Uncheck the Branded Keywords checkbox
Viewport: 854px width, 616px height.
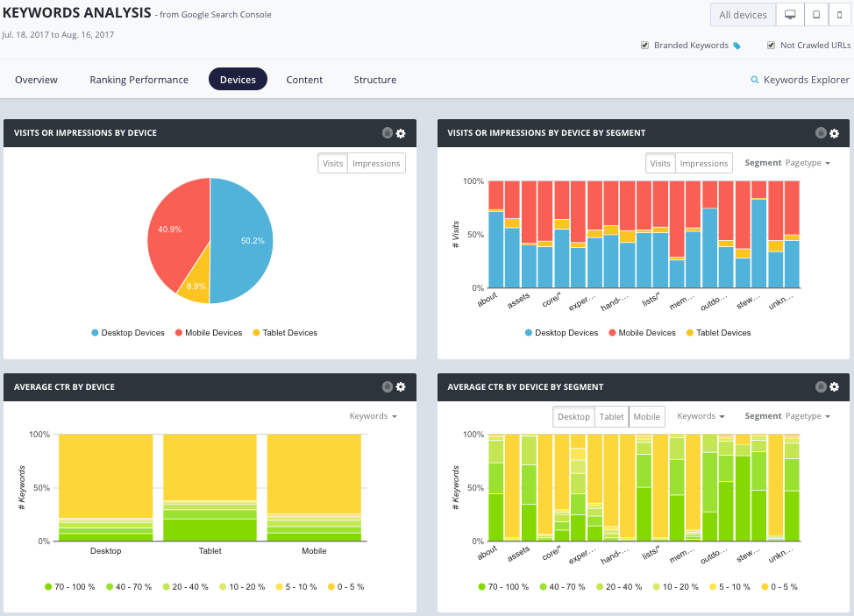[x=645, y=46]
